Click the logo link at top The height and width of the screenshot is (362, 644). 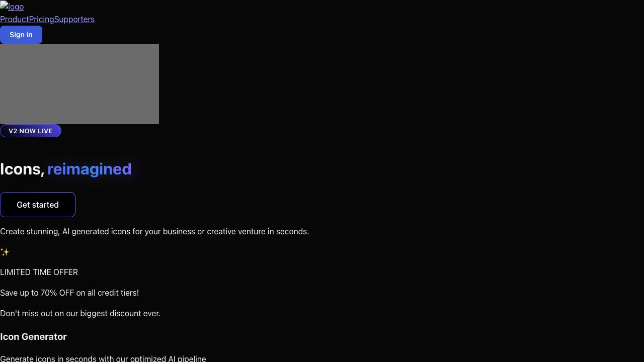coord(12,7)
